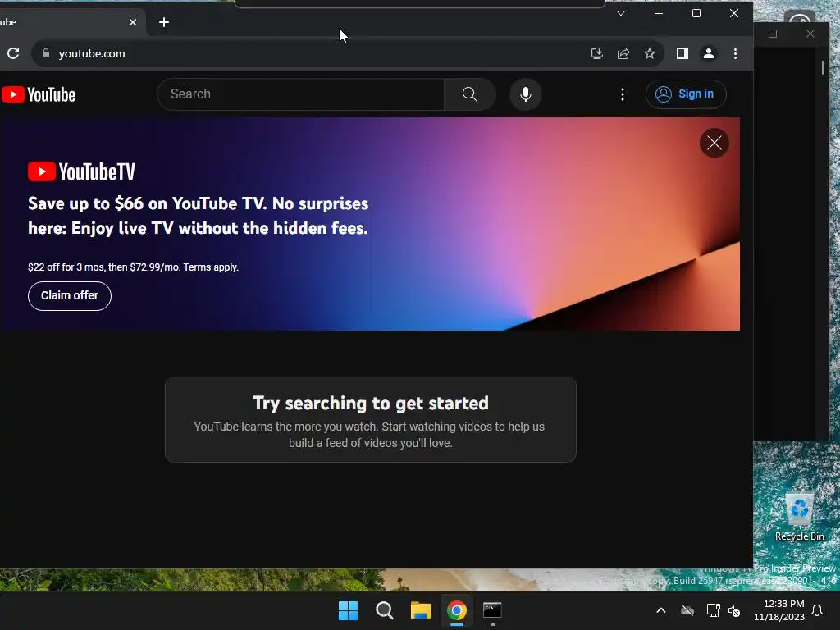Select the Recycle Bin desktop icon
The height and width of the screenshot is (630, 840).
(800, 516)
